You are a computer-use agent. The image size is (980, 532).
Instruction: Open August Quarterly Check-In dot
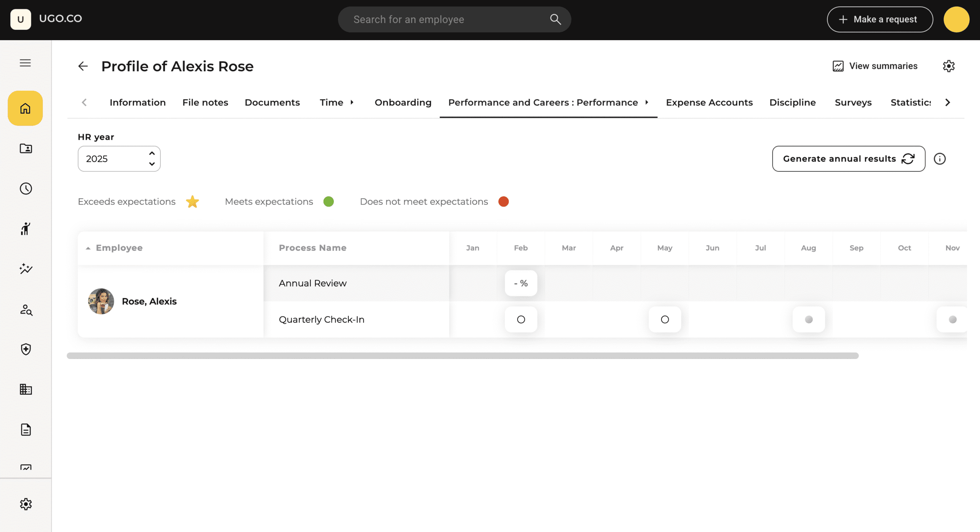[x=808, y=320]
